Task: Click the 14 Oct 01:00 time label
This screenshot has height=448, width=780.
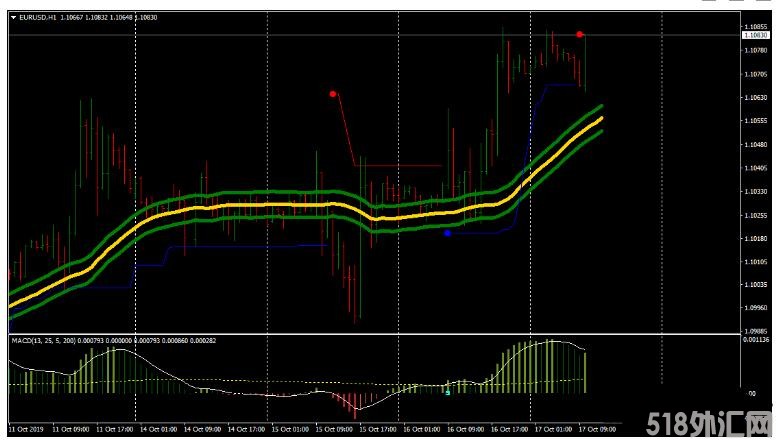Action: 158,429
